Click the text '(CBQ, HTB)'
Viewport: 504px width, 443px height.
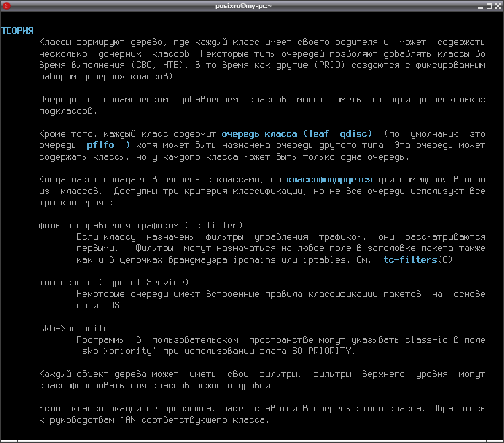point(159,65)
